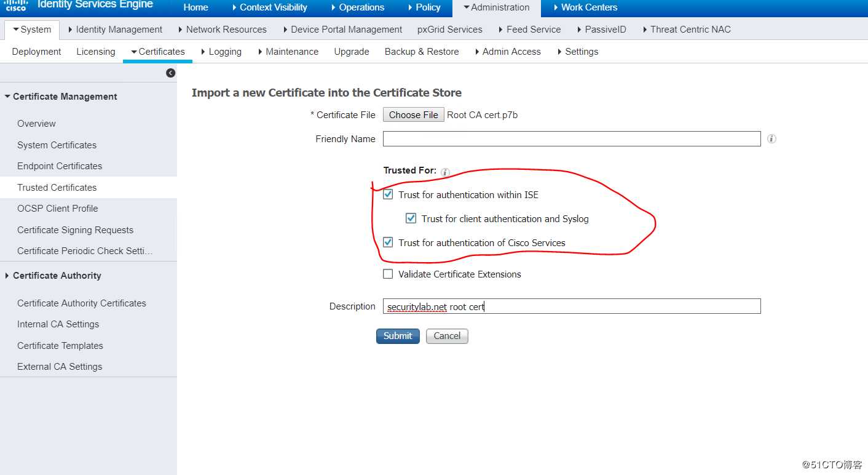Viewport: 868px width, 475px height.
Task: Click into the Description text field
Action: pos(572,306)
